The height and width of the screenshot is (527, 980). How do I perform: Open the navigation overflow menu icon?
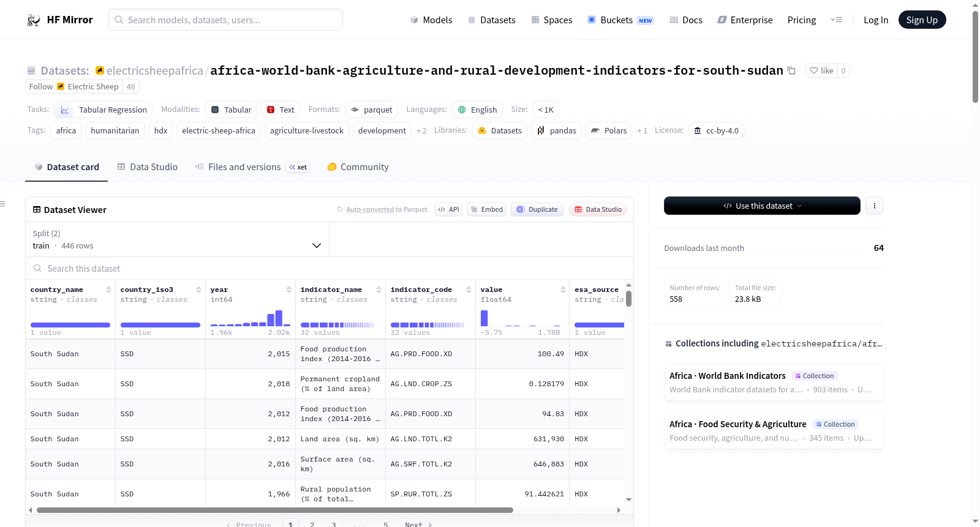point(836,20)
